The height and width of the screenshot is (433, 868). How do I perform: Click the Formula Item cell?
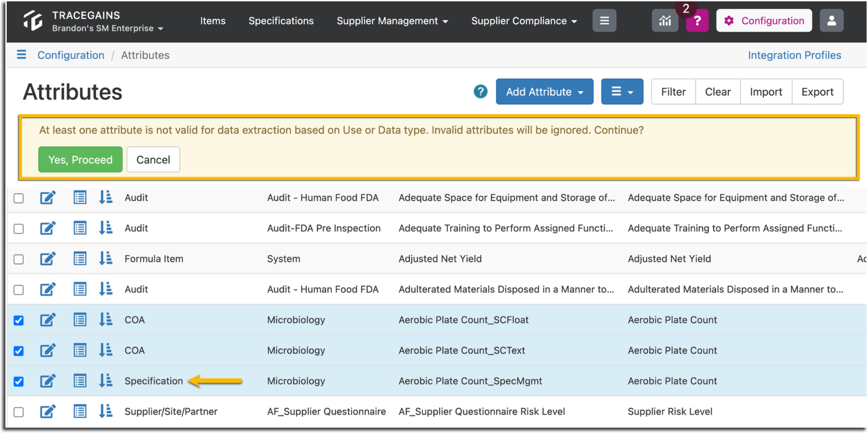pyautogui.click(x=154, y=259)
